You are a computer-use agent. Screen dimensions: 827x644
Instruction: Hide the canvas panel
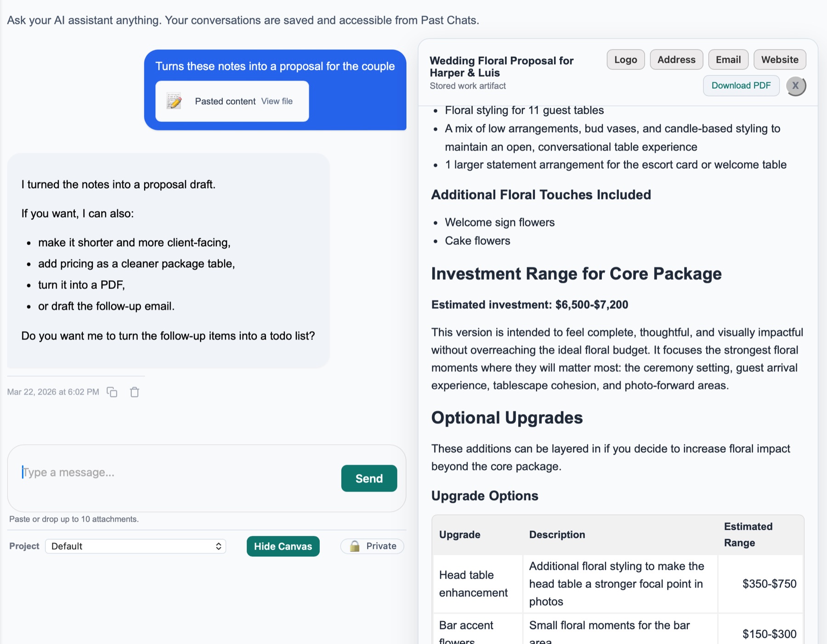(283, 546)
